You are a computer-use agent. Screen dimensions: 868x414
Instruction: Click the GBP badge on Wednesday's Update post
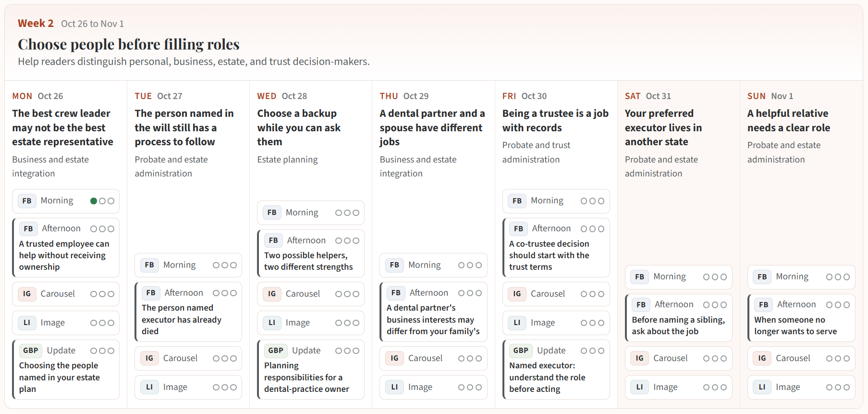pos(276,351)
